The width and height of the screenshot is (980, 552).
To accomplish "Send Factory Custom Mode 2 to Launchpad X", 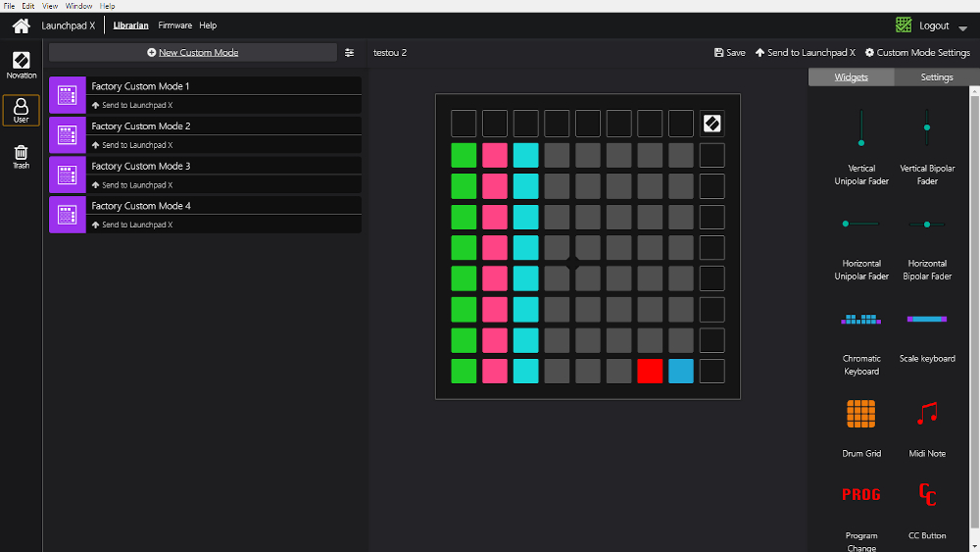I will pyautogui.click(x=132, y=145).
